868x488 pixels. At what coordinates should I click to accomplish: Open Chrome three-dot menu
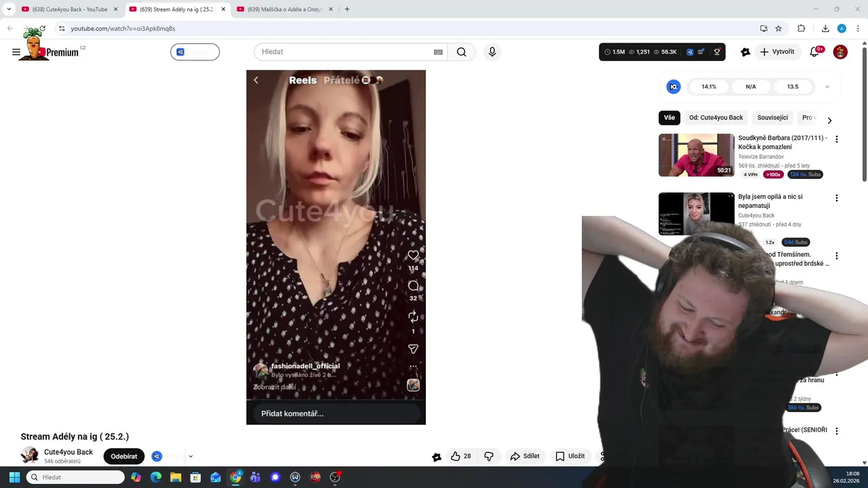point(858,28)
